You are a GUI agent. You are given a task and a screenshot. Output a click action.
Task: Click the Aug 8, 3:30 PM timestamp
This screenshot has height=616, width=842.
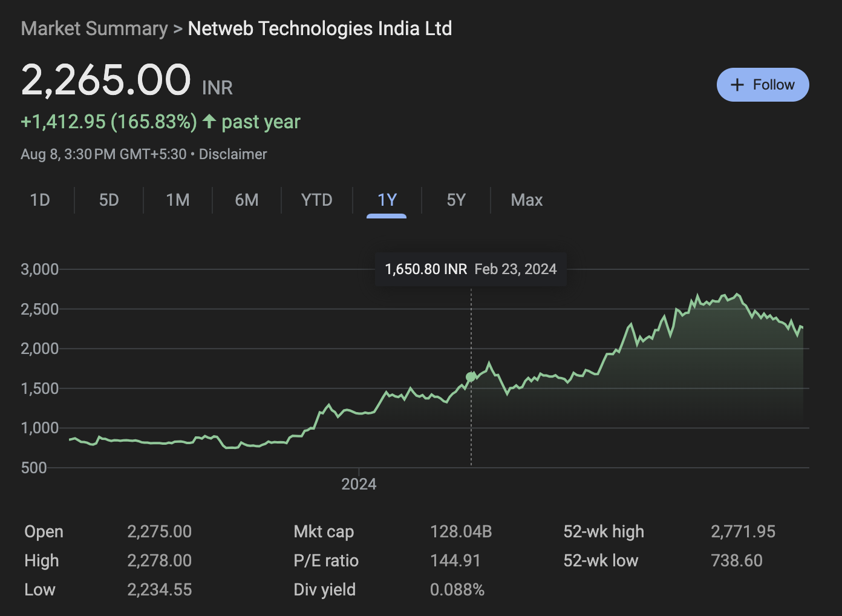coord(103,154)
